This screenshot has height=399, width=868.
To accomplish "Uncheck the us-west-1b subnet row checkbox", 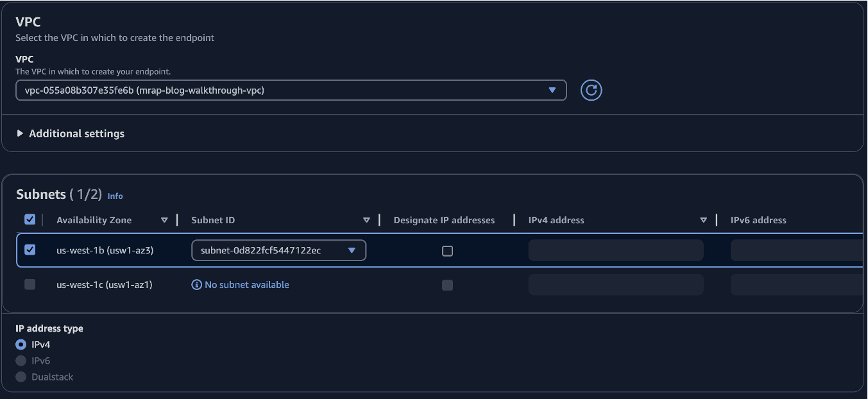I will click(29, 249).
